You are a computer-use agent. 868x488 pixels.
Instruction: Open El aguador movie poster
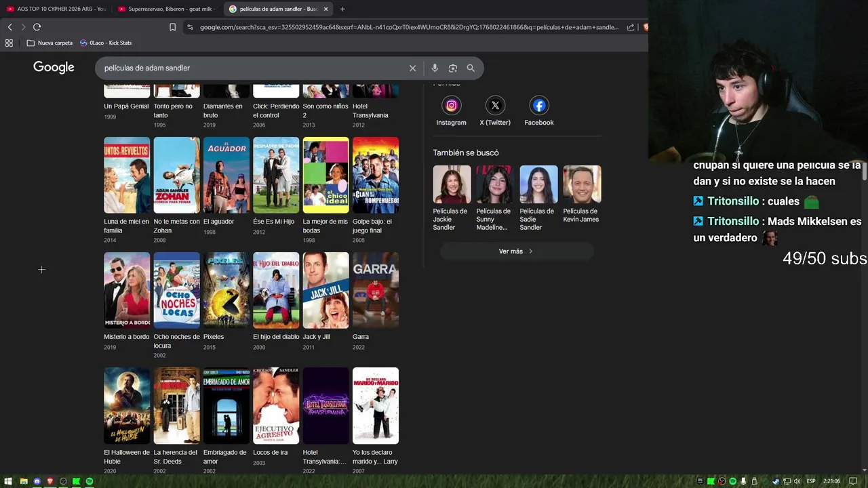click(x=226, y=175)
